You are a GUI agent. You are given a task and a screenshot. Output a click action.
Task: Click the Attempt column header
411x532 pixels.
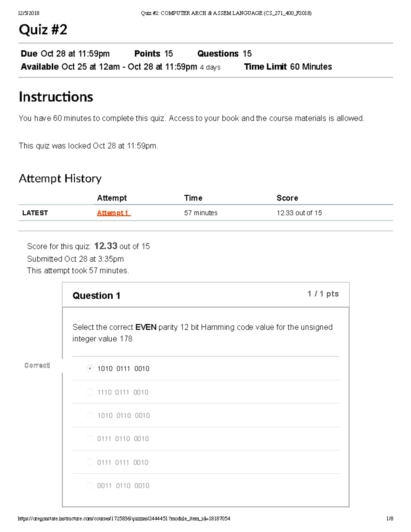[112, 198]
